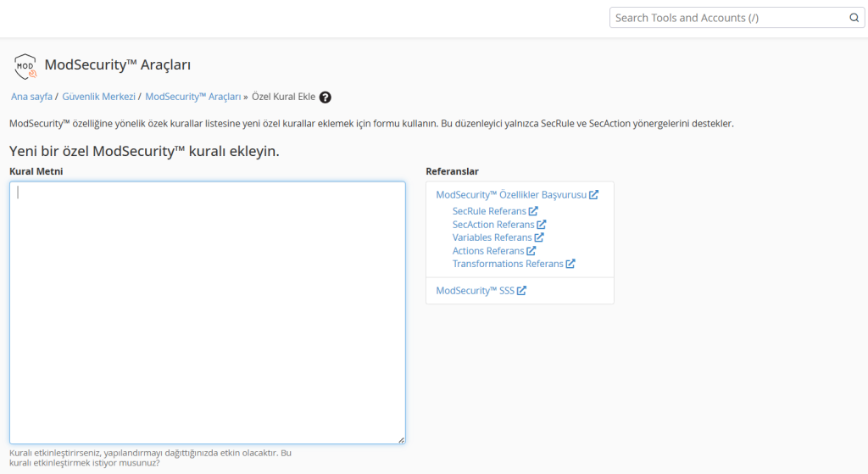This screenshot has height=474, width=868.
Task: Click external link icon beside SecRule Referans
Action: [x=533, y=211]
